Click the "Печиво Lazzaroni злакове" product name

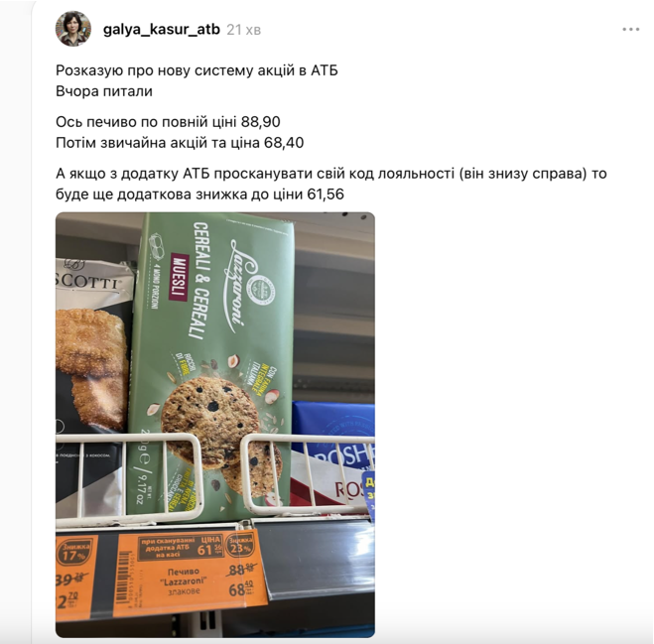click(x=184, y=581)
